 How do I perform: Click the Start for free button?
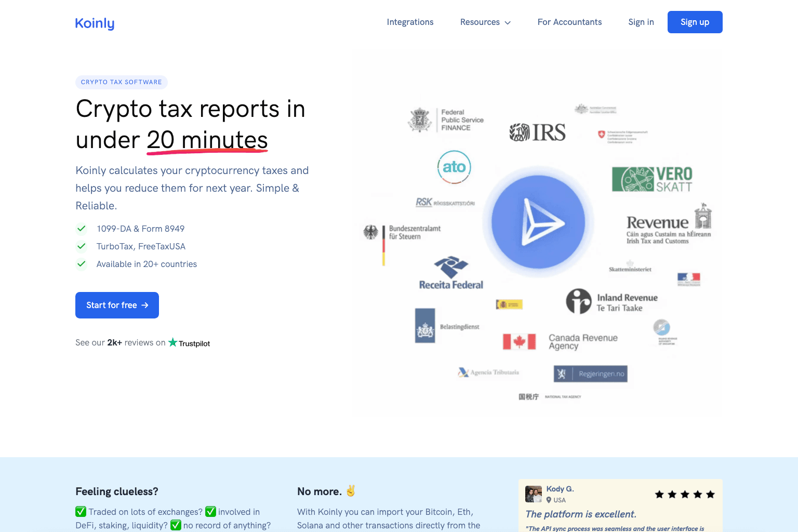coord(117,305)
